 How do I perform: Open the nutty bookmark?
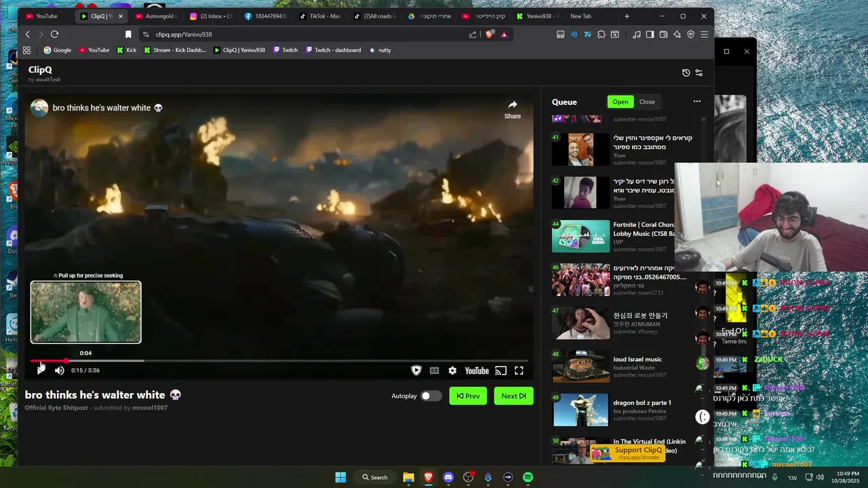[x=380, y=50]
